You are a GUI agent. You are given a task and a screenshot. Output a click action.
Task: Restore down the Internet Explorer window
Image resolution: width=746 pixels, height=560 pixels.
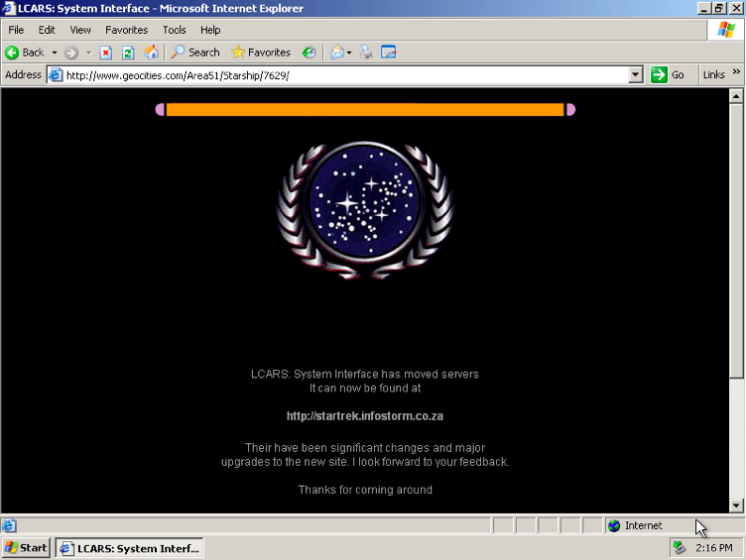pyautogui.click(x=719, y=8)
